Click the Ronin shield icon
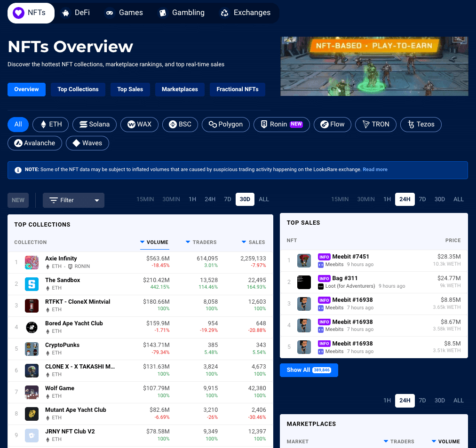476x448 pixels. tap(264, 125)
